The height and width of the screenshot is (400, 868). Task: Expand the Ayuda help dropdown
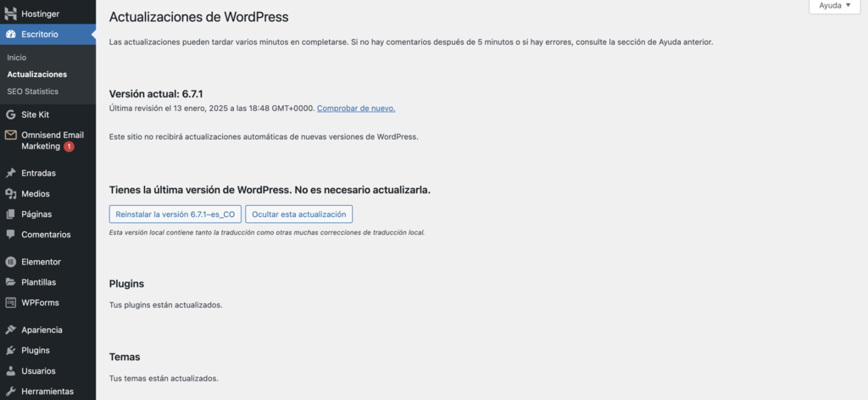pos(835,6)
